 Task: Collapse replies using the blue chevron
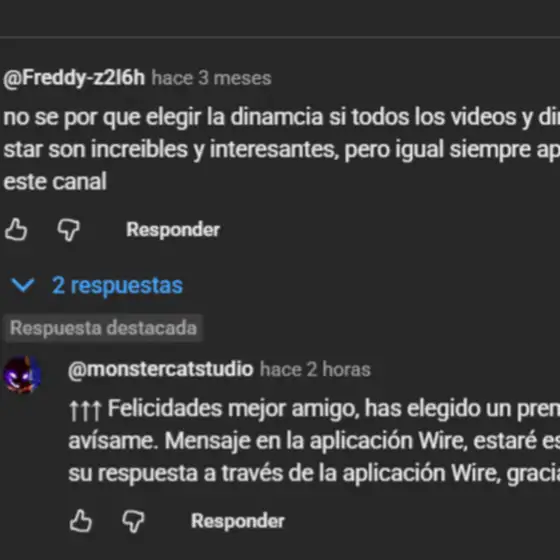(x=23, y=285)
